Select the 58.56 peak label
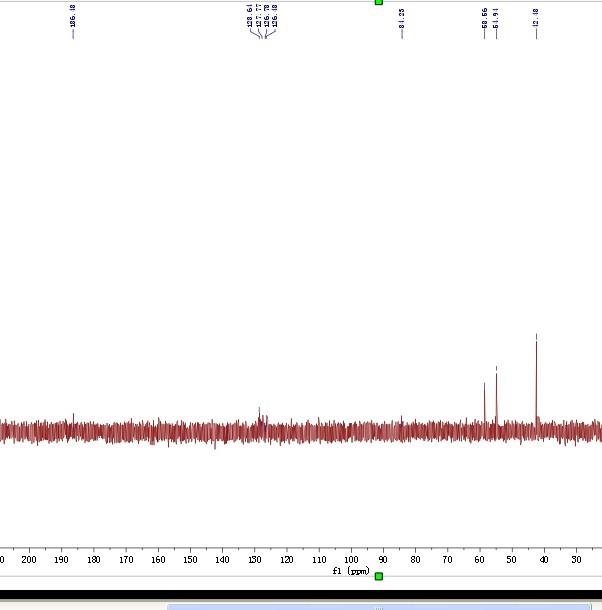The image size is (602, 610). click(484, 18)
